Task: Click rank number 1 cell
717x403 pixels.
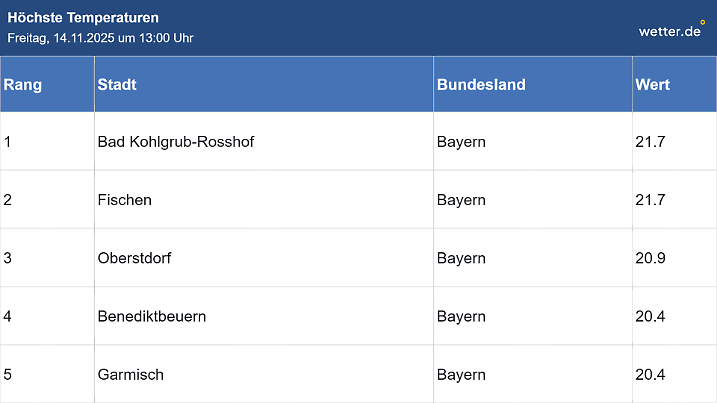Action: click(x=8, y=142)
